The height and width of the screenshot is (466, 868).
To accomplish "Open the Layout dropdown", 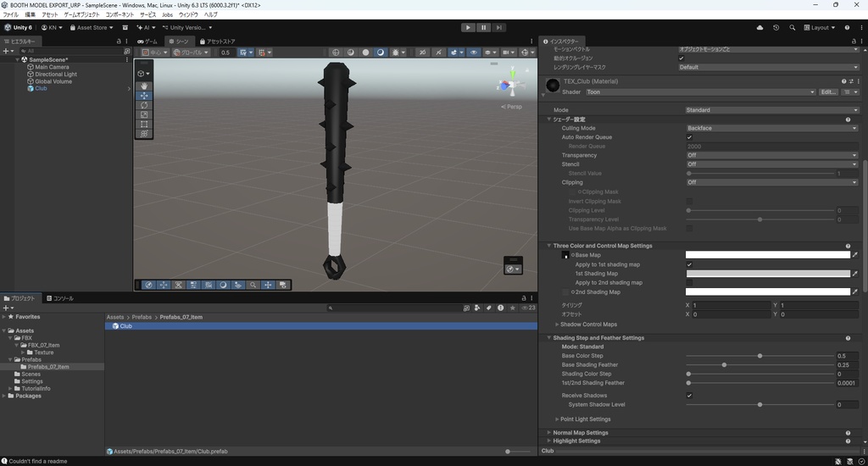I will (820, 27).
